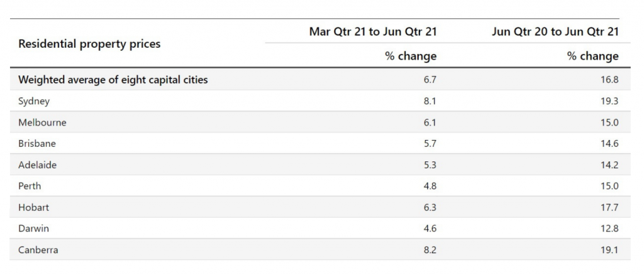Click Sydney's quarterly change value 8.1
This screenshot has height=275, width=644.
click(430, 101)
